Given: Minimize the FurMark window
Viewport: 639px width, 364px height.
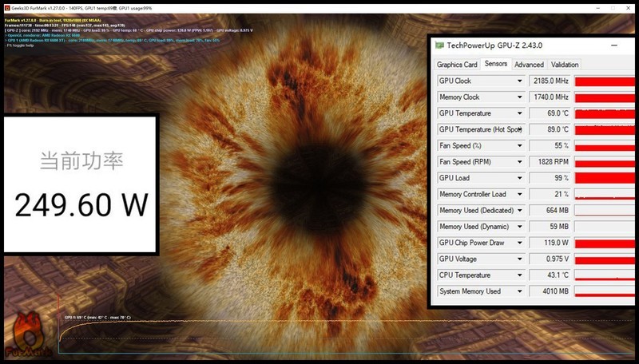Looking at the screenshot, I should [x=597, y=8].
